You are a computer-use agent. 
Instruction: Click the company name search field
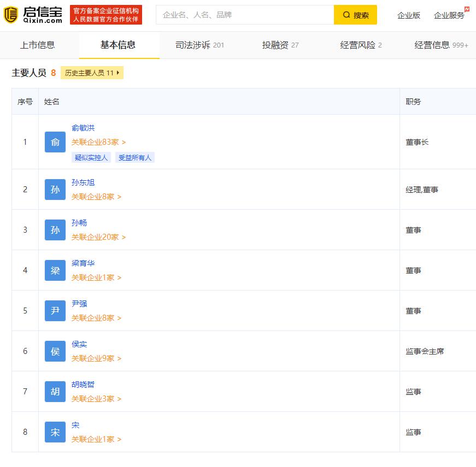pos(245,15)
